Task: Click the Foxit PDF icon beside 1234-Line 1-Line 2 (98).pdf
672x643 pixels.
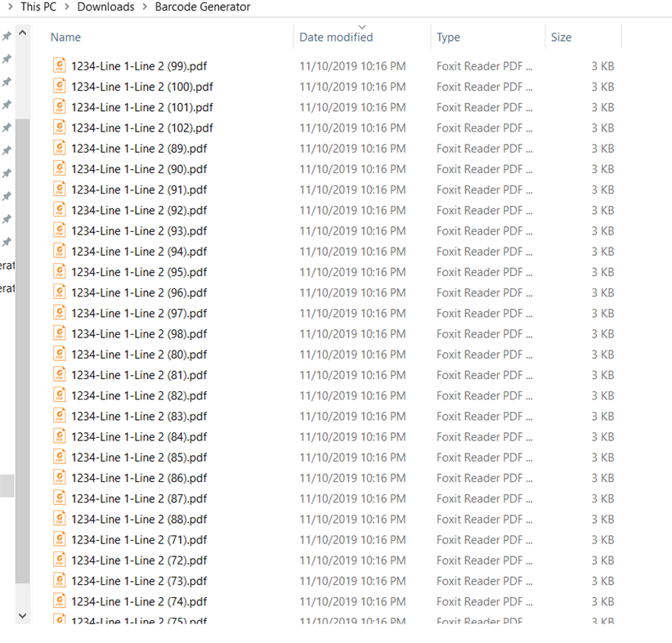Action: [x=59, y=333]
